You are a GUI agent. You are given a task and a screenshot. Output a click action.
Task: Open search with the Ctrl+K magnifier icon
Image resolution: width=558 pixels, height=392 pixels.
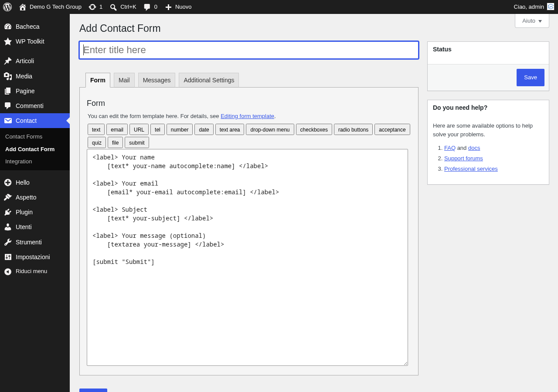point(113,7)
